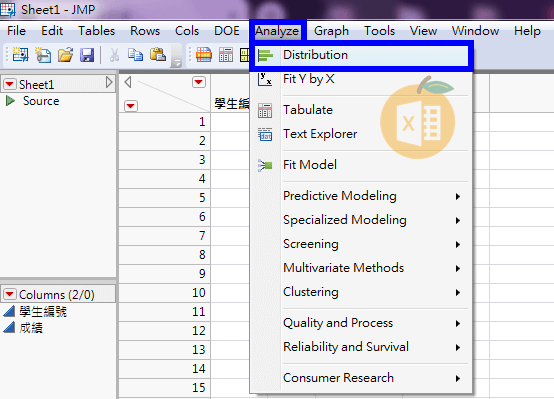Open Consumer Research submenu
Image resolution: width=554 pixels, height=399 pixels.
click(361, 378)
